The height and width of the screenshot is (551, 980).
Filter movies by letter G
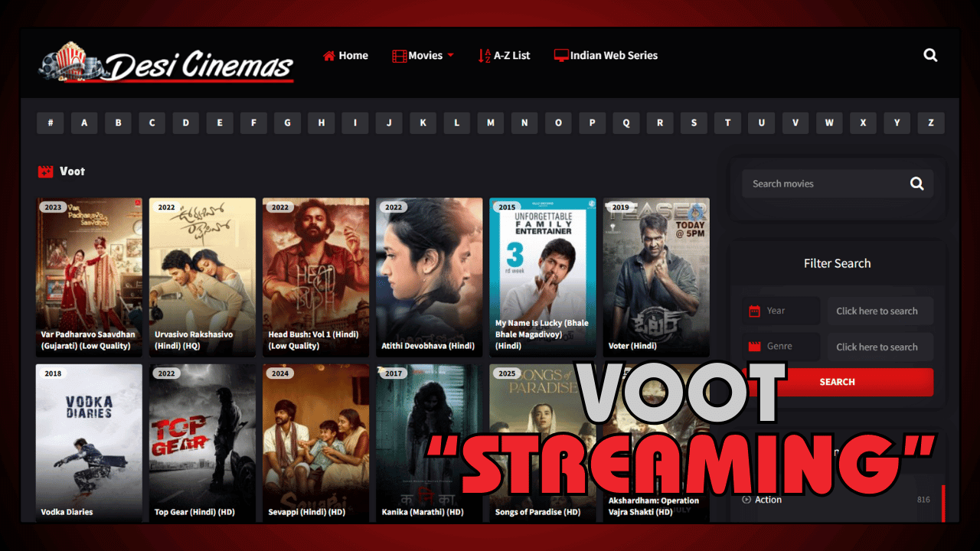tap(288, 123)
